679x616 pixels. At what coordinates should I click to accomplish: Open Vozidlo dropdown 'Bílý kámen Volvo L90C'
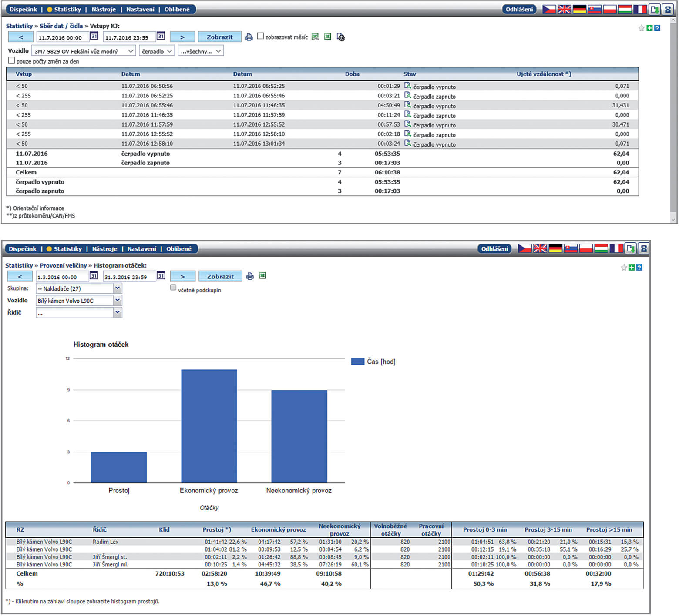(79, 301)
